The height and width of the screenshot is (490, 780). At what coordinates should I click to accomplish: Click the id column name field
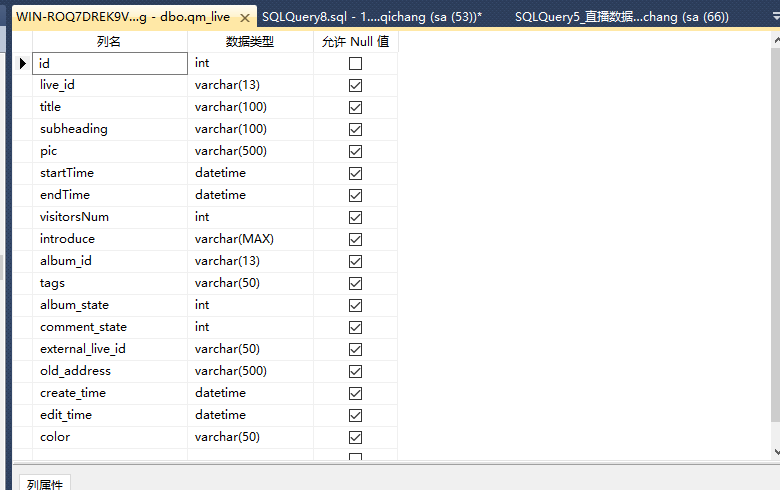pos(110,64)
